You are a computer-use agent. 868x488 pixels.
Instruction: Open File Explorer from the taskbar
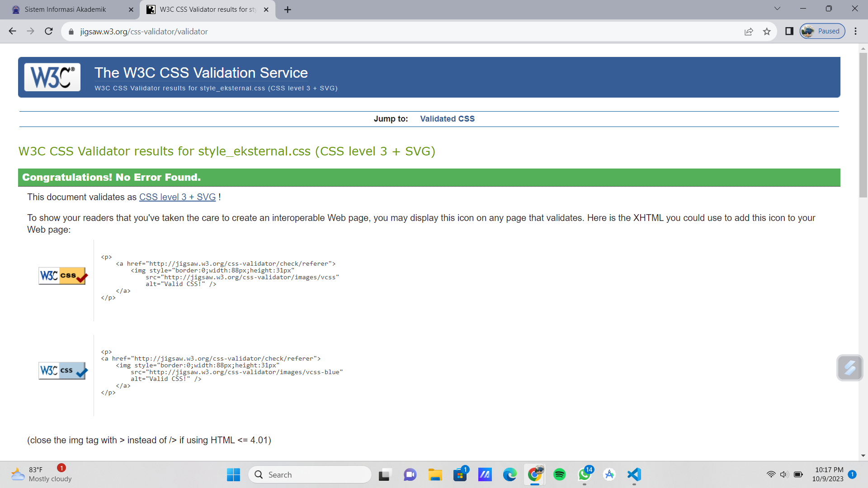(435, 474)
